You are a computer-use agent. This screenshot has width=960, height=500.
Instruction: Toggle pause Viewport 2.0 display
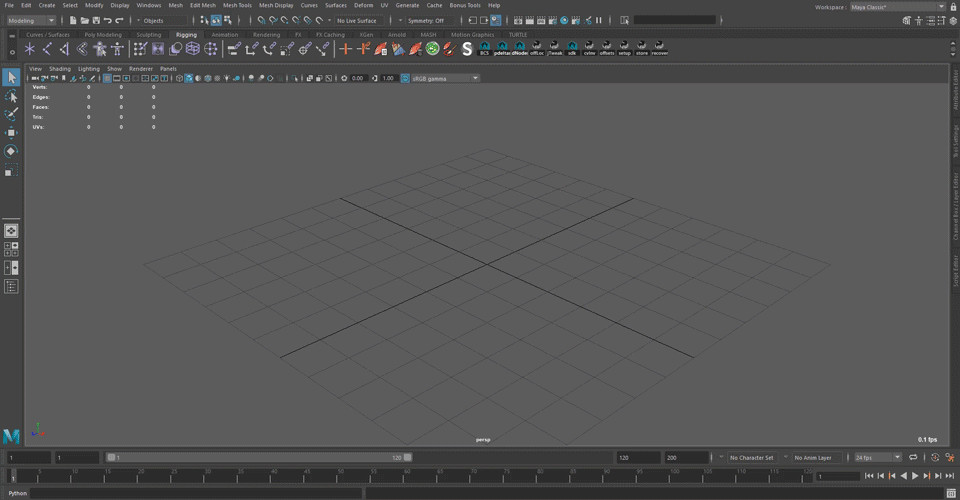click(599, 20)
